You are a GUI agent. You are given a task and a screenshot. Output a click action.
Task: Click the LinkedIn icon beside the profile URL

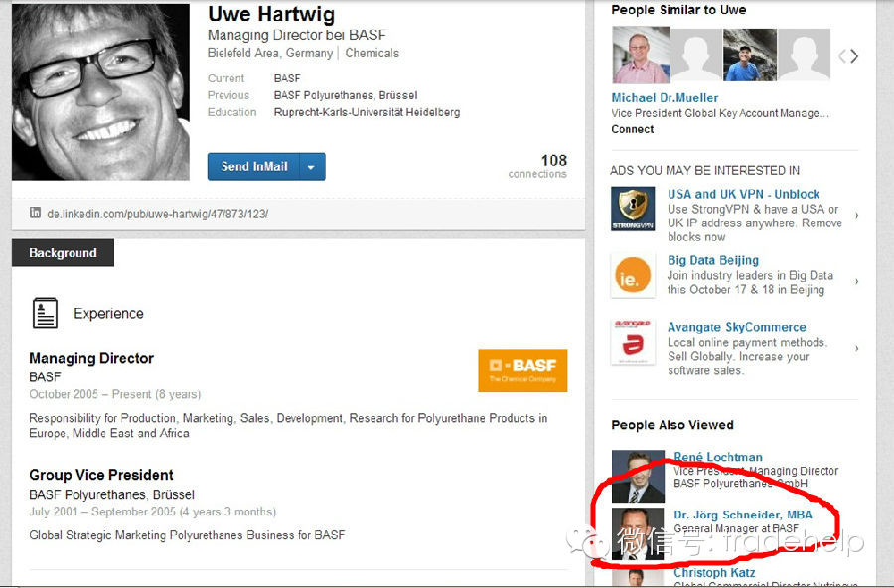tap(36, 213)
